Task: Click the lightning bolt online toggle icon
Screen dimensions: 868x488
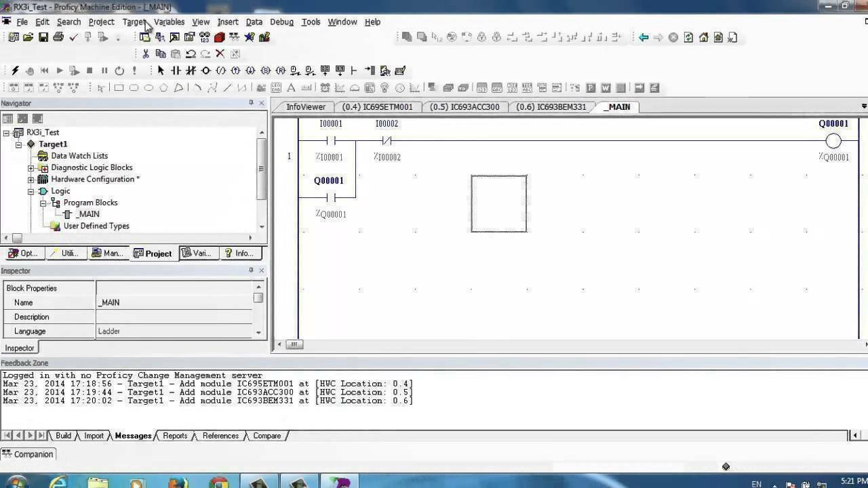Action: 14,70
